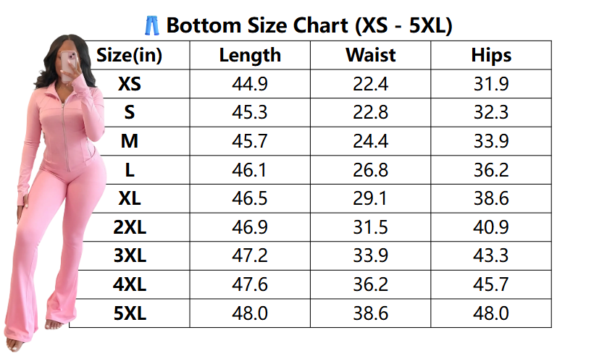
Task: Click the XL size row label
Action: click(130, 198)
